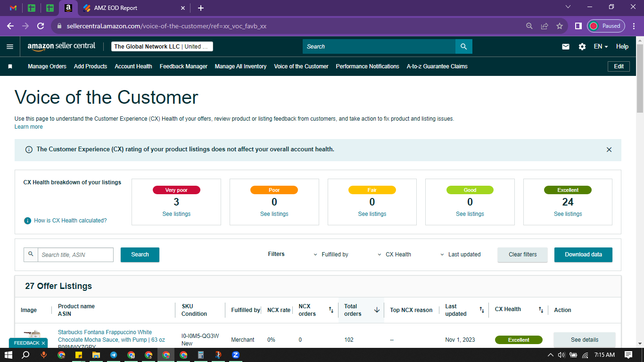Click the Search button beside the ASIN field
Screen dimensions: 644x362
[x=140, y=255]
